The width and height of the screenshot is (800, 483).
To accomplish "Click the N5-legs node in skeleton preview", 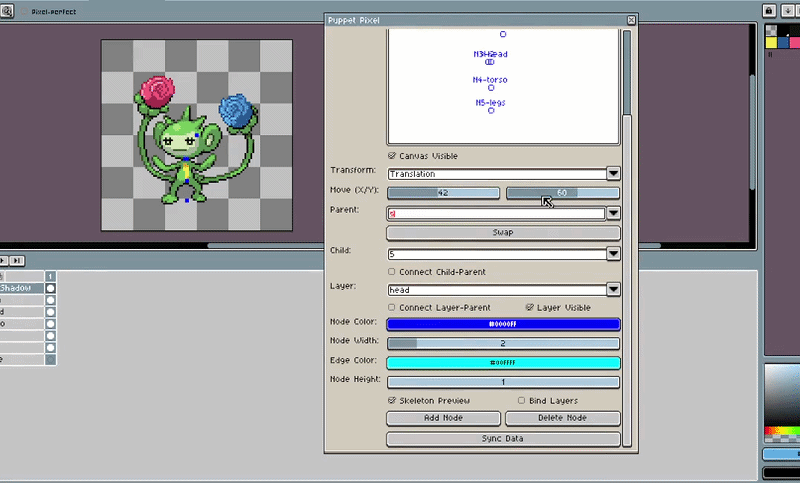I will 491,110.
